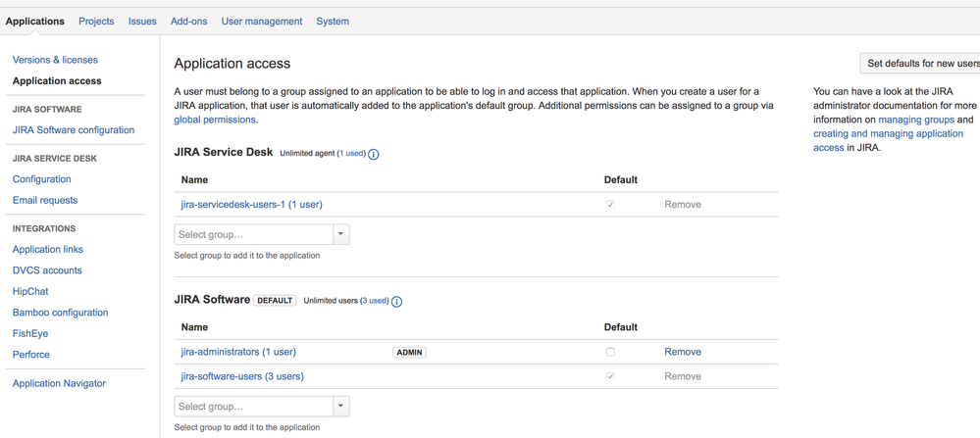
Task: Follow the global permissions link
Action: point(215,120)
